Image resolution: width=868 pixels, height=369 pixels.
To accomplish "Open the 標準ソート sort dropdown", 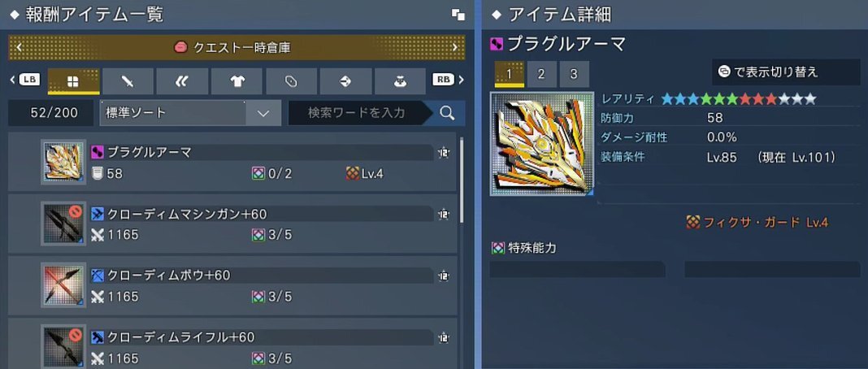I will click(x=189, y=113).
